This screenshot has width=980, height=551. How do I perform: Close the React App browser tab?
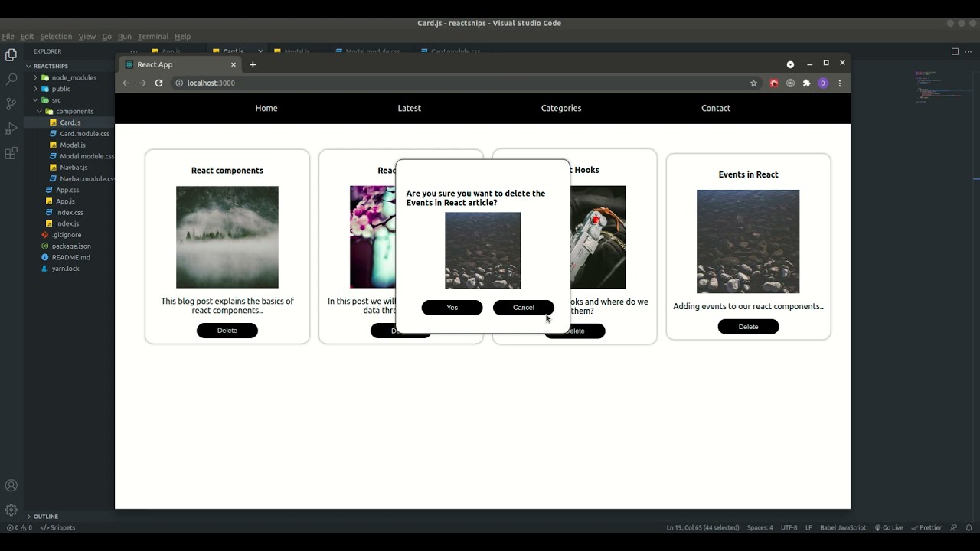[x=234, y=64]
